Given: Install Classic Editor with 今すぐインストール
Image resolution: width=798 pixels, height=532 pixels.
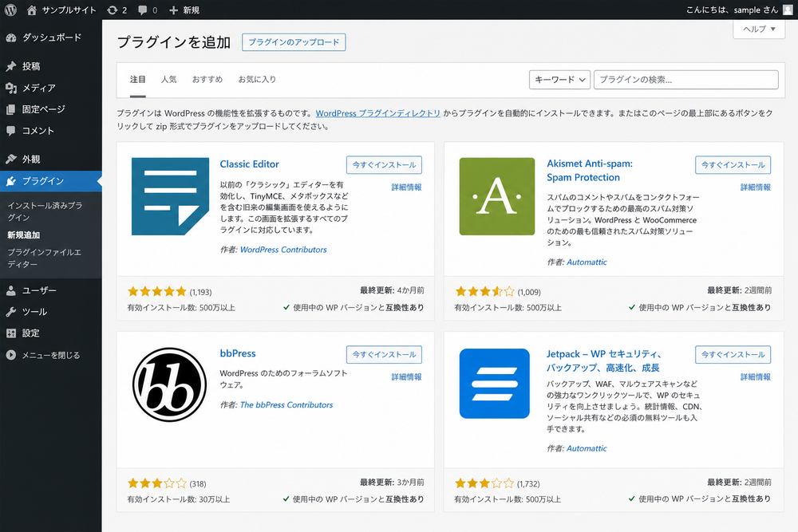Looking at the screenshot, I should coord(385,165).
